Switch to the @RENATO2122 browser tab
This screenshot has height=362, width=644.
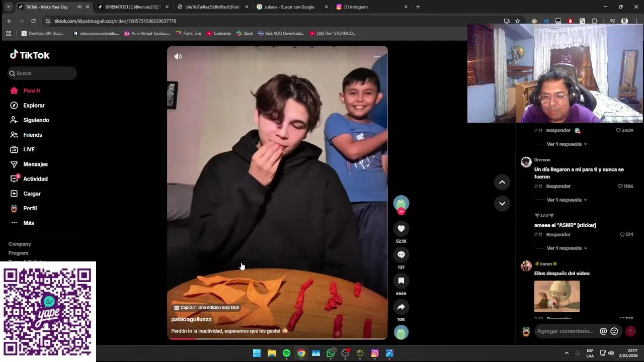point(132,7)
